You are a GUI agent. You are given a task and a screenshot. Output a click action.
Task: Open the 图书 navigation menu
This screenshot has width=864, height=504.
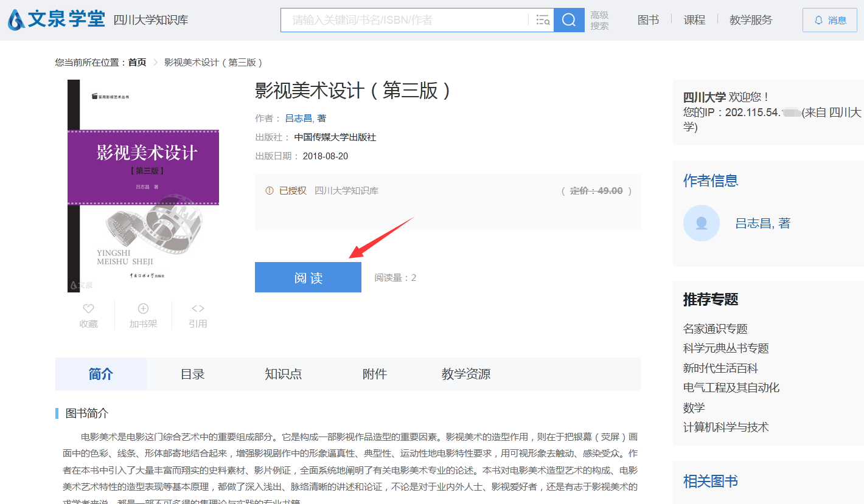pos(648,20)
